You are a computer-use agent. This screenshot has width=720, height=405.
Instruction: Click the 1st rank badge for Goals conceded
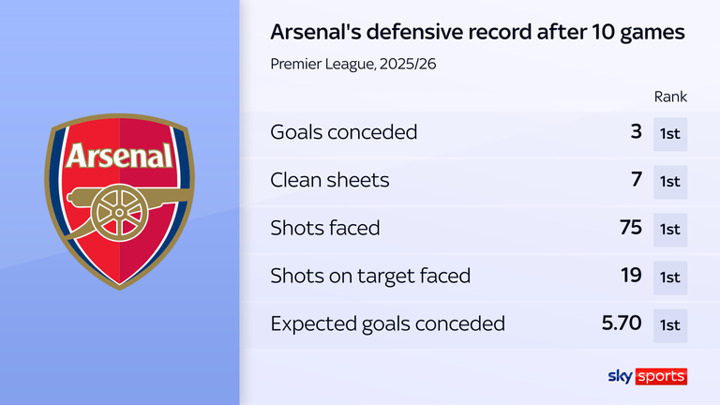click(x=670, y=133)
